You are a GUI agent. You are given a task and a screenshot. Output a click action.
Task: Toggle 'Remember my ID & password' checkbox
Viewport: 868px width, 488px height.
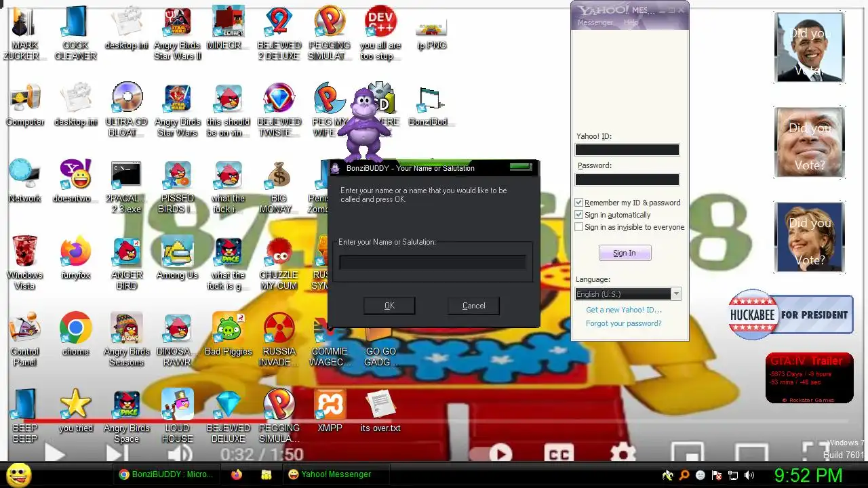(x=578, y=203)
